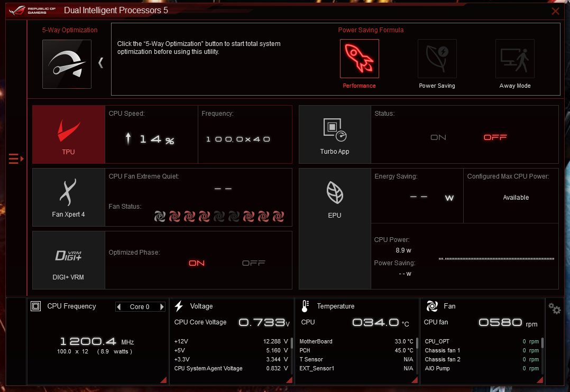Image resolution: width=570 pixels, height=392 pixels.
Task: Click the CPU System Agent Voltage row
Action: [231, 368]
